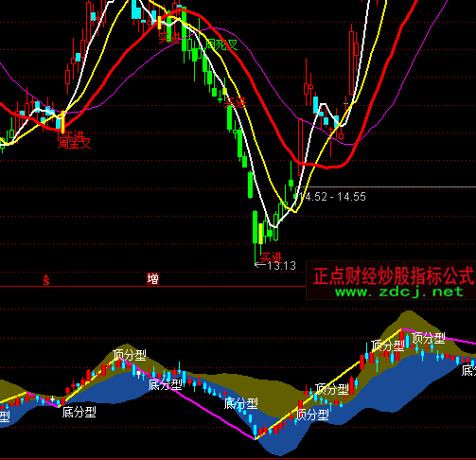
Task: Select the leftmost 顶分型 label in sub-chart
Action: click(130, 355)
